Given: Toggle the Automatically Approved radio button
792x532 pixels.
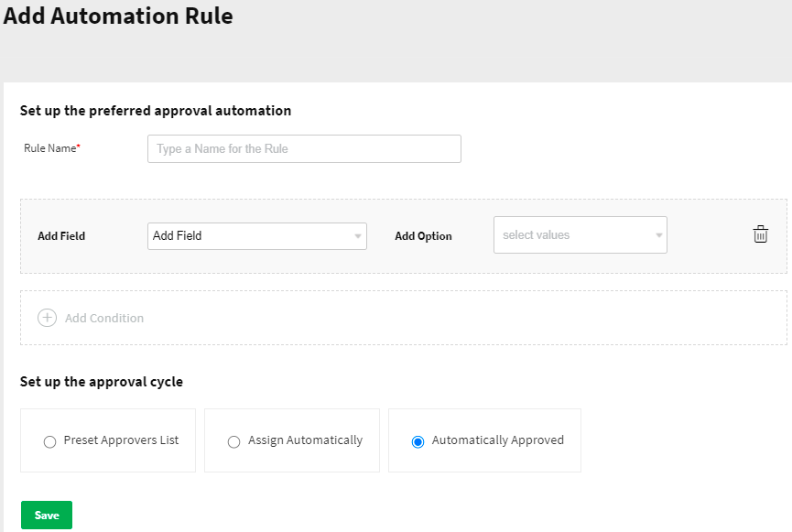Looking at the screenshot, I should click(418, 441).
